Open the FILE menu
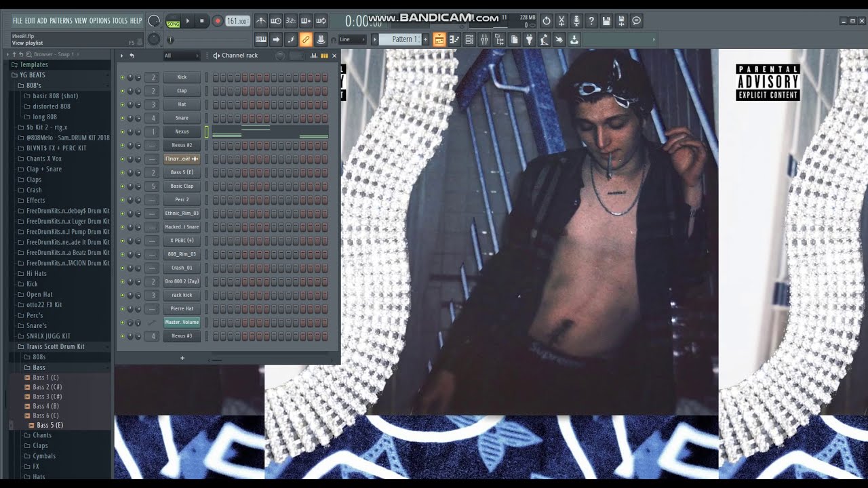Image resolution: width=868 pixels, height=488 pixels. coord(18,21)
